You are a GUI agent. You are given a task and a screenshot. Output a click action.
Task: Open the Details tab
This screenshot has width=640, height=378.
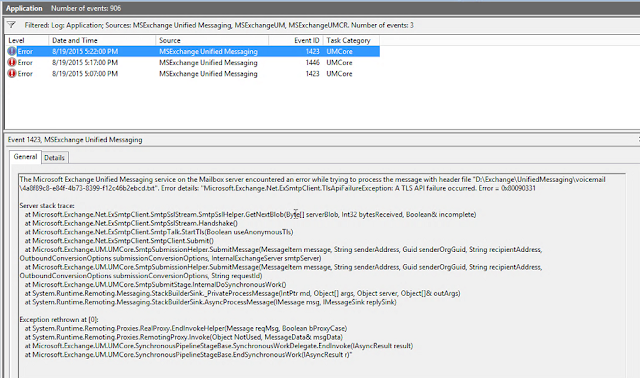pos(54,158)
